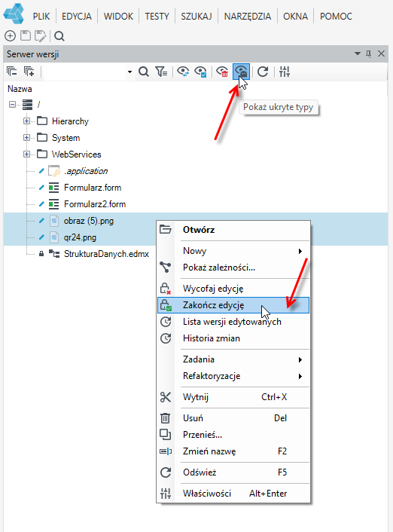Collapse all tree nodes icon

[x=12, y=72]
